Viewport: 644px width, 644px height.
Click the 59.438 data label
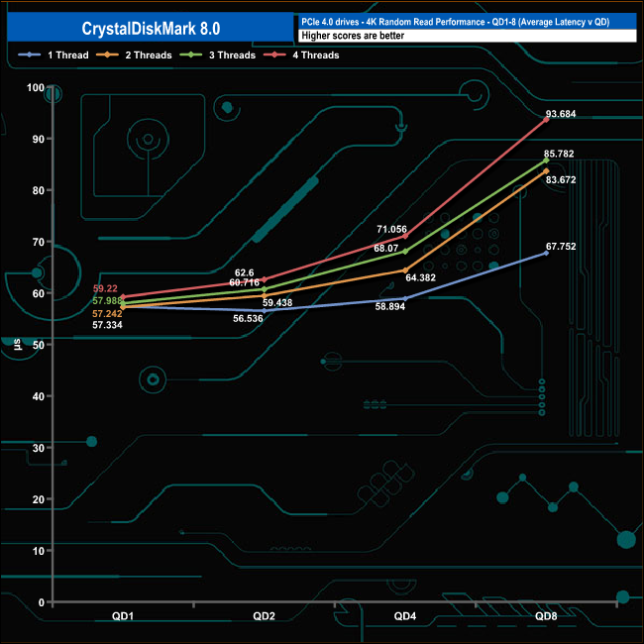[277, 303]
